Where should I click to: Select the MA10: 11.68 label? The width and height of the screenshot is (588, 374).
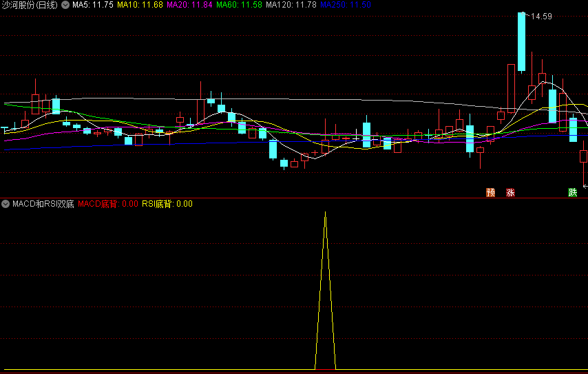coord(140,5)
